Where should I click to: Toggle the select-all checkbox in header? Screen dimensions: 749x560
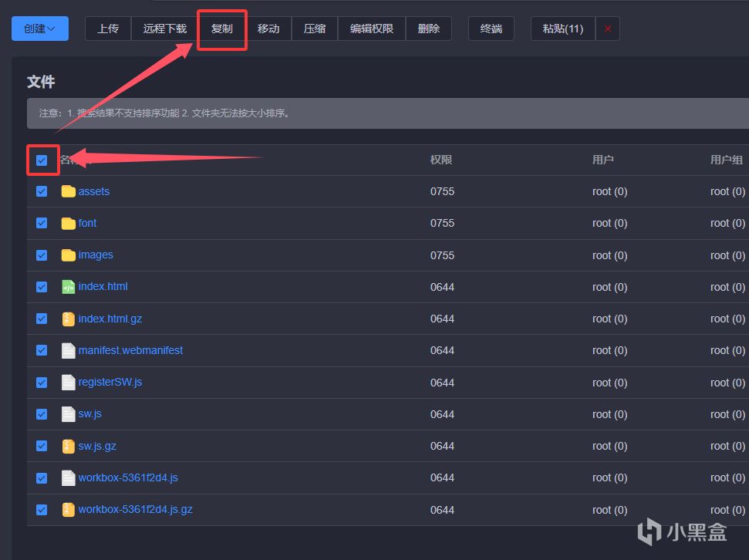tap(42, 160)
